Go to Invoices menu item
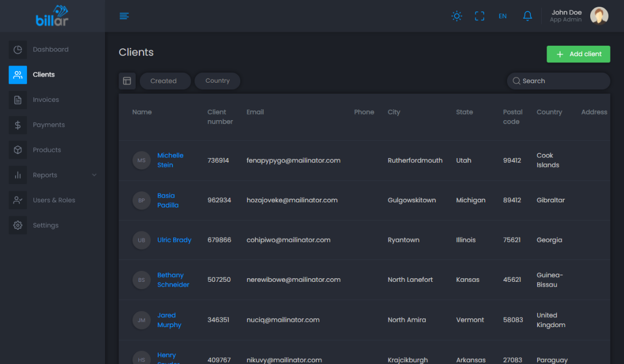The image size is (624, 364). 46,100
